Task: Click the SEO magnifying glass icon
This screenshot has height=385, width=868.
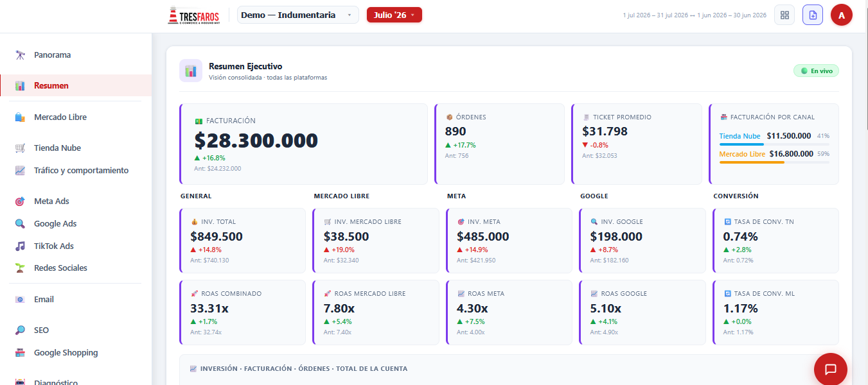Action: 21,330
